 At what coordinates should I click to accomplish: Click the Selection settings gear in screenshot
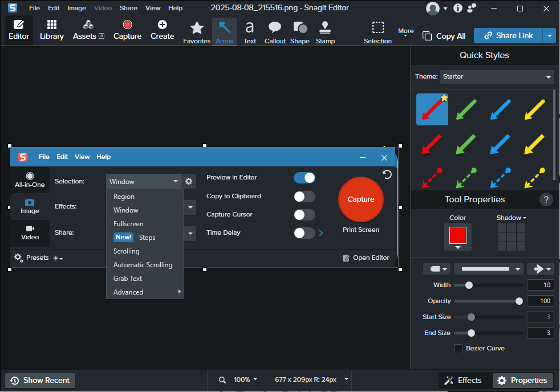189,182
